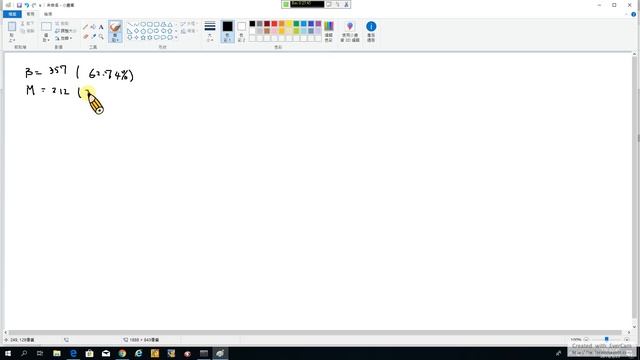Undo the last stroke

[27, 5]
